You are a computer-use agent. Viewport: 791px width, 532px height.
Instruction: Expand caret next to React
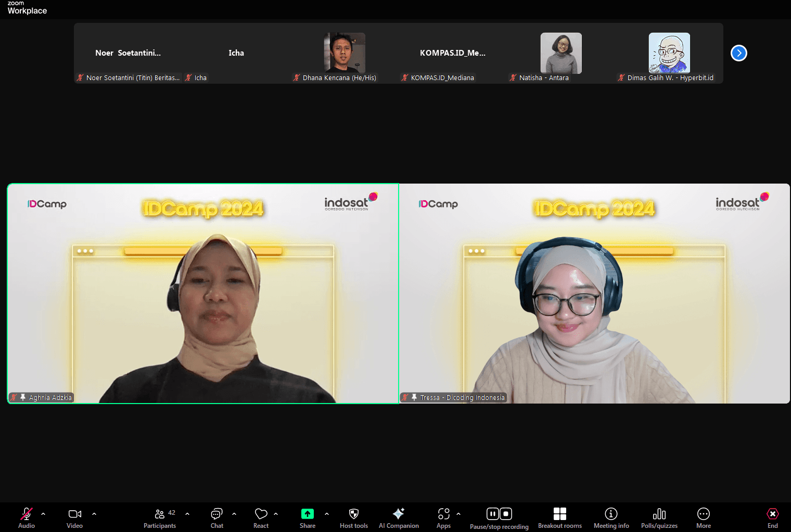tap(276, 514)
